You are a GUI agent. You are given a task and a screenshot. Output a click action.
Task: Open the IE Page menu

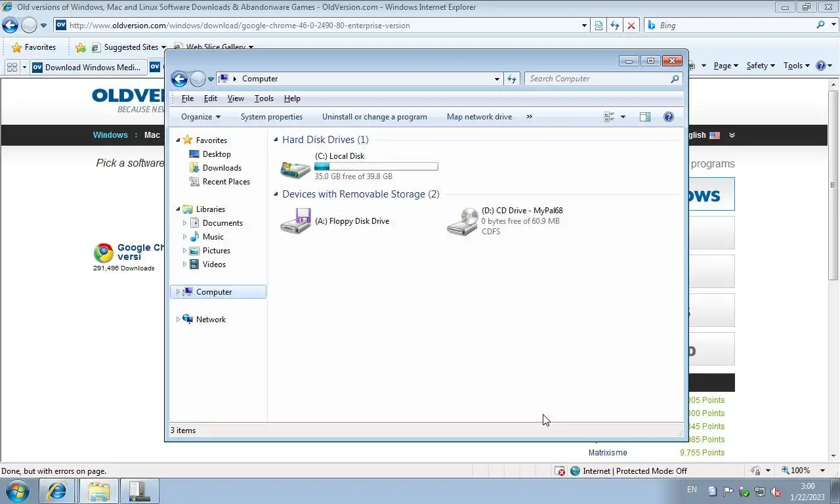pyautogui.click(x=726, y=66)
